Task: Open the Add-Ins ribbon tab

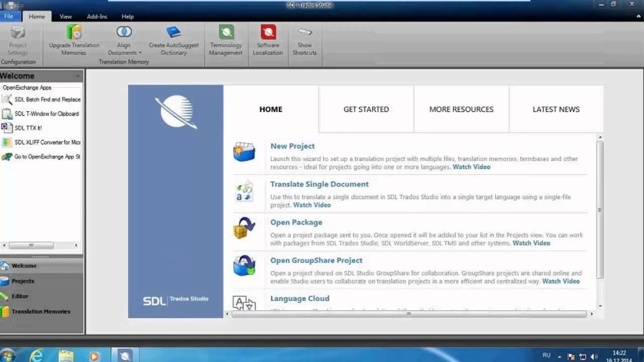Action: [x=97, y=17]
